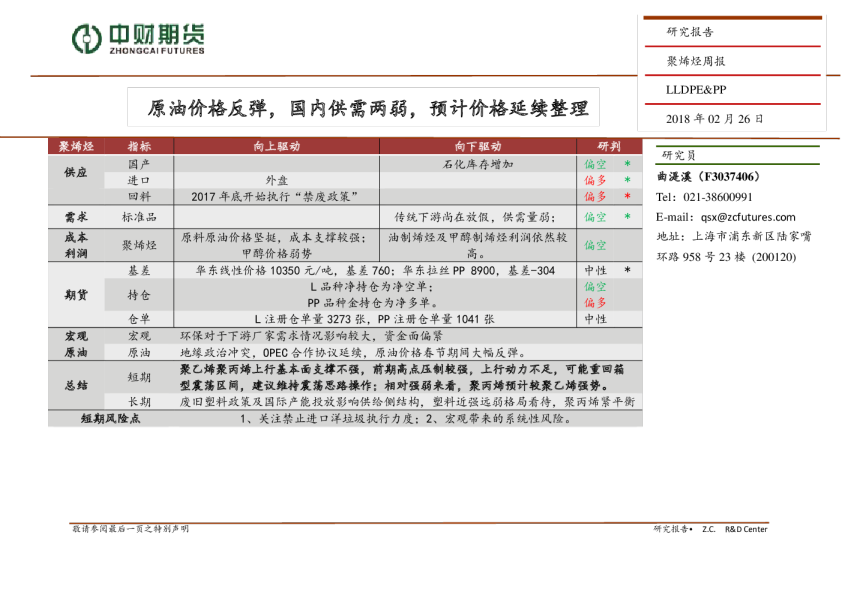Select the 向下驱动 column header

(478, 146)
